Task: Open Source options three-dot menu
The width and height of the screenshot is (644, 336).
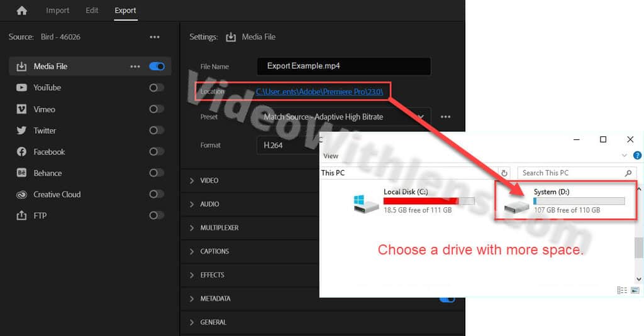Action: tap(155, 37)
